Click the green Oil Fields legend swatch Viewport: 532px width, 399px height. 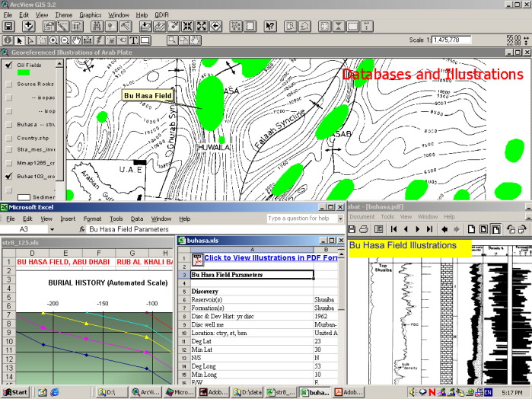(x=24, y=72)
